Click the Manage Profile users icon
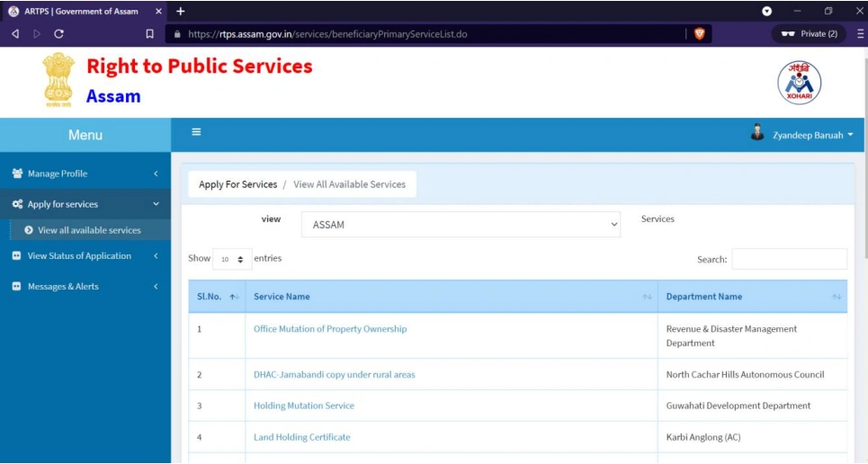 pos(17,174)
